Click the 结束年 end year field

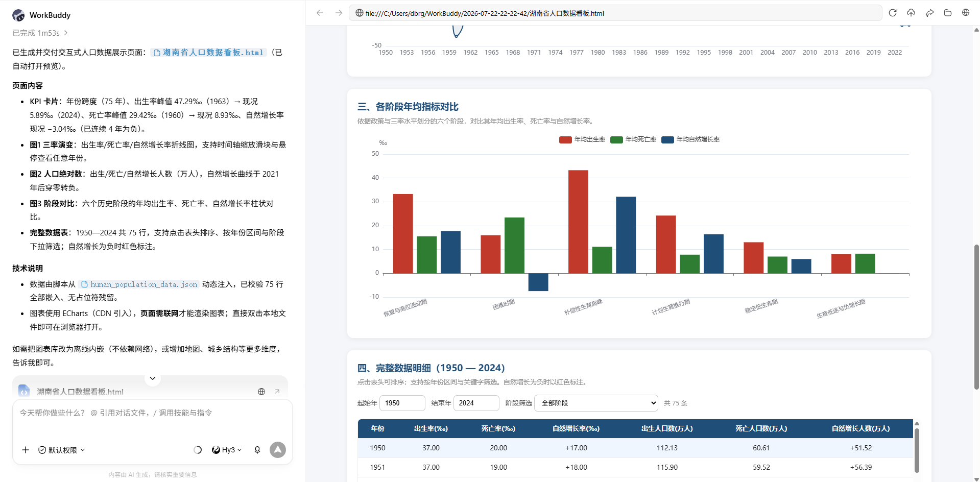coord(476,403)
